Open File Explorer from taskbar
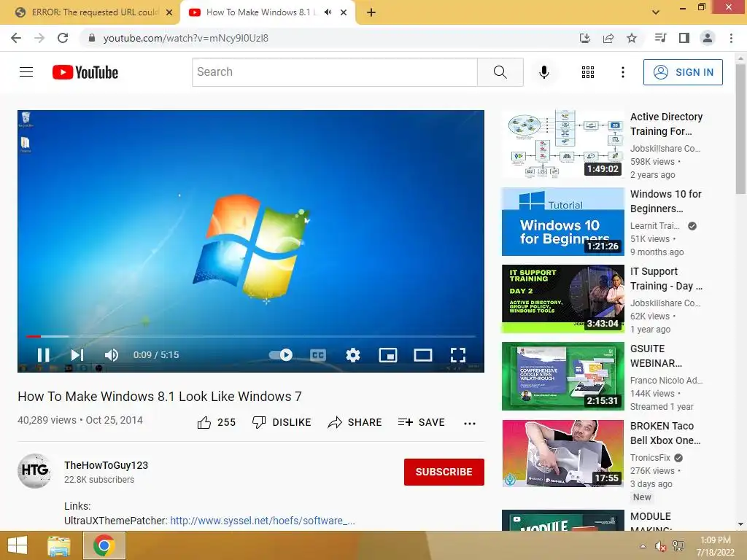 click(59, 545)
